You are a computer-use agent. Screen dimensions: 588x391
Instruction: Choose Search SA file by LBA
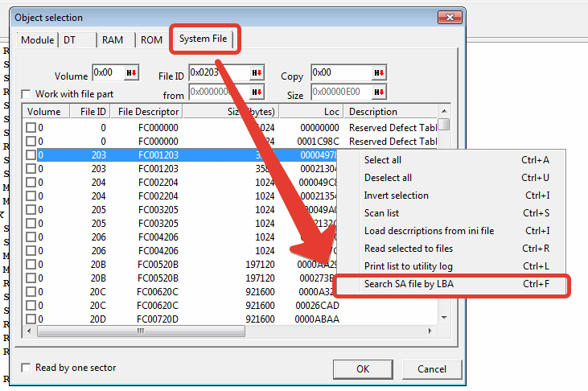click(451, 284)
